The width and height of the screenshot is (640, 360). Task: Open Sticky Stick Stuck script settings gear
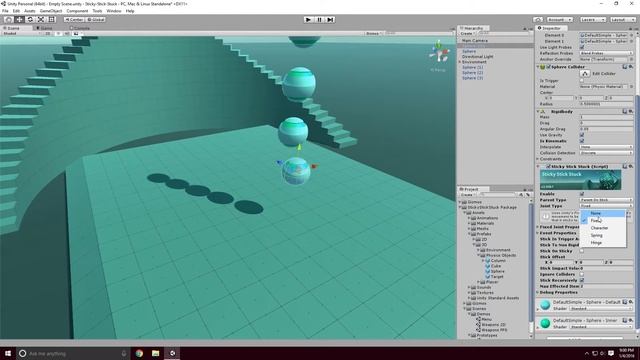coord(631,167)
